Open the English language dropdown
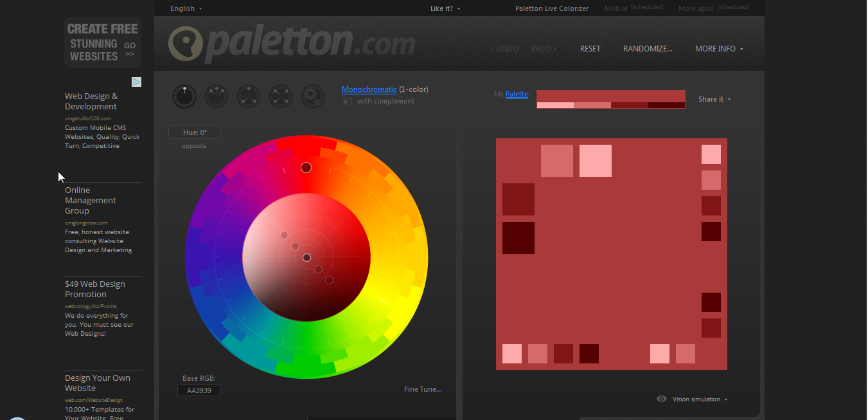 (186, 8)
